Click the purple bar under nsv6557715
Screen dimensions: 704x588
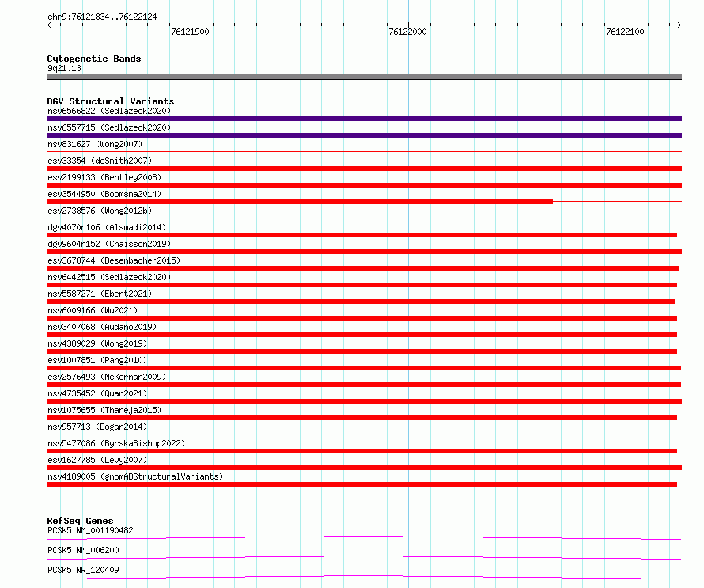[364, 135]
